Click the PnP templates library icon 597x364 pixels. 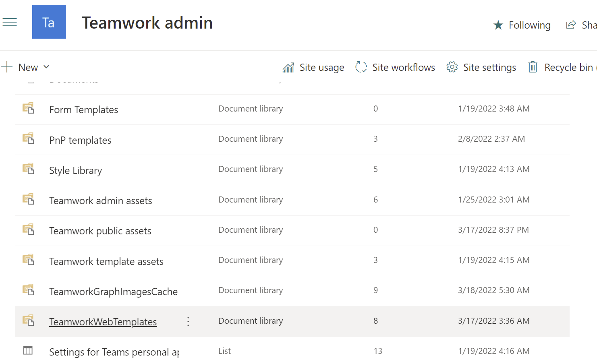click(x=28, y=139)
